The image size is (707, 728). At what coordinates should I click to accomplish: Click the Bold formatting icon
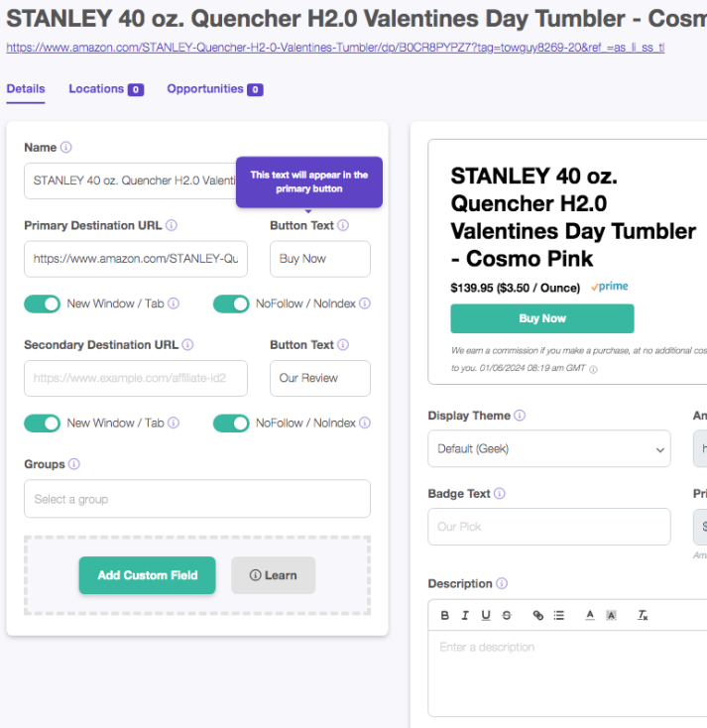tap(445, 616)
